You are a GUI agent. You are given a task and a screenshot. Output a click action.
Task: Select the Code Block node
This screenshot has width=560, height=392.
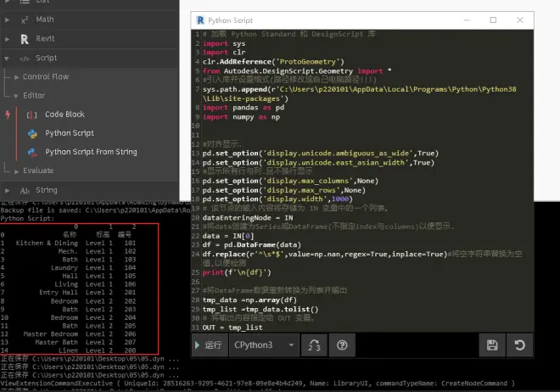tap(64, 115)
